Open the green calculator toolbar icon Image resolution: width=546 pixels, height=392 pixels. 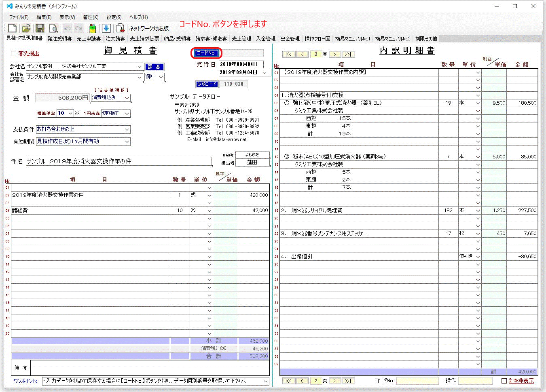coord(93,28)
